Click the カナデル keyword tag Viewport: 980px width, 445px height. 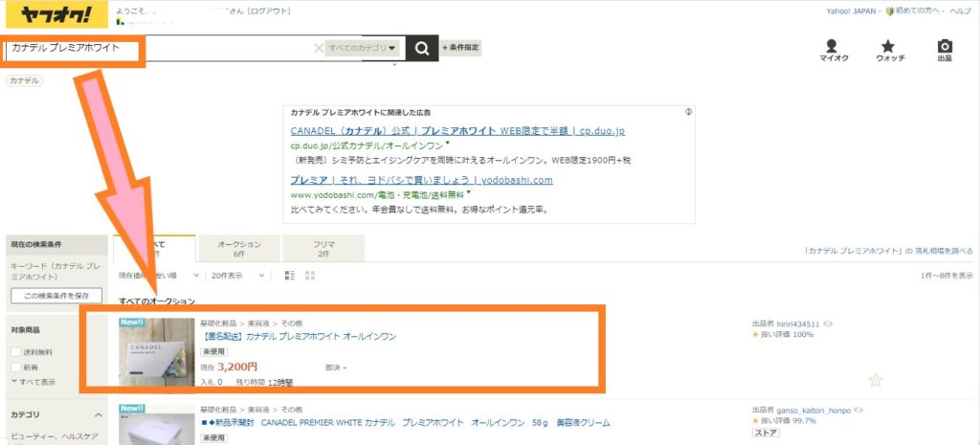click(24, 80)
